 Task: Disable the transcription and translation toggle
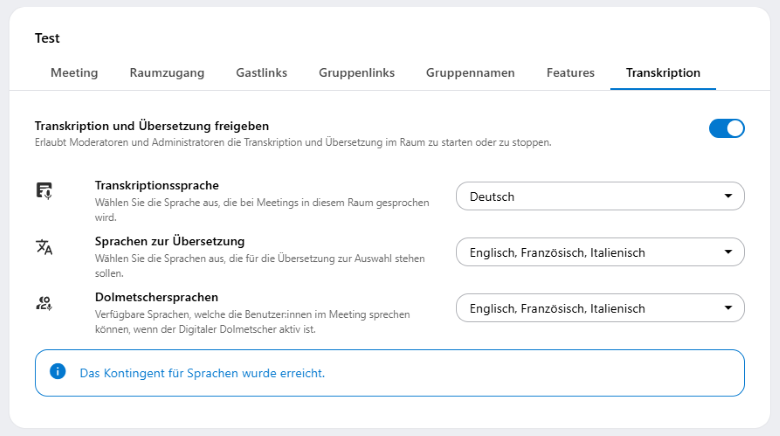[726, 128]
